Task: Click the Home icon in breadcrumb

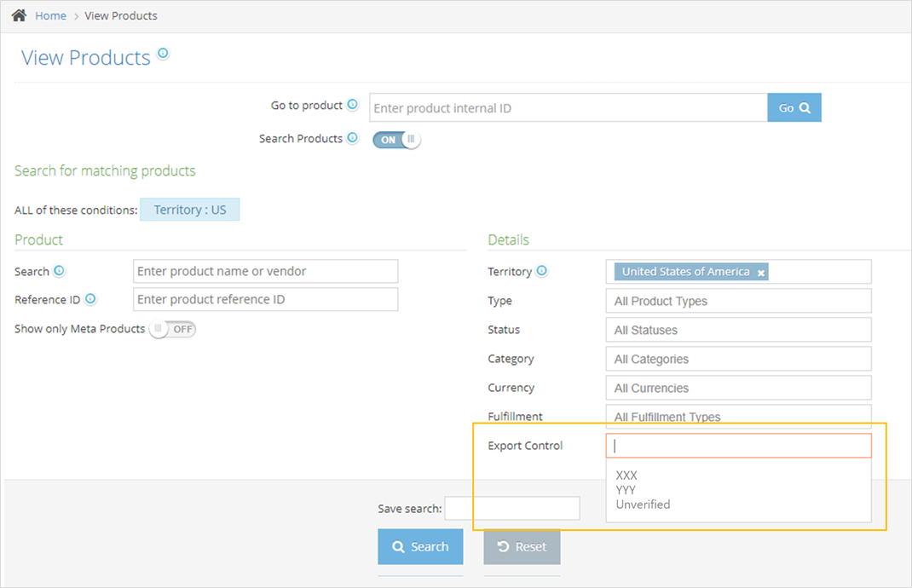Action: click(19, 15)
